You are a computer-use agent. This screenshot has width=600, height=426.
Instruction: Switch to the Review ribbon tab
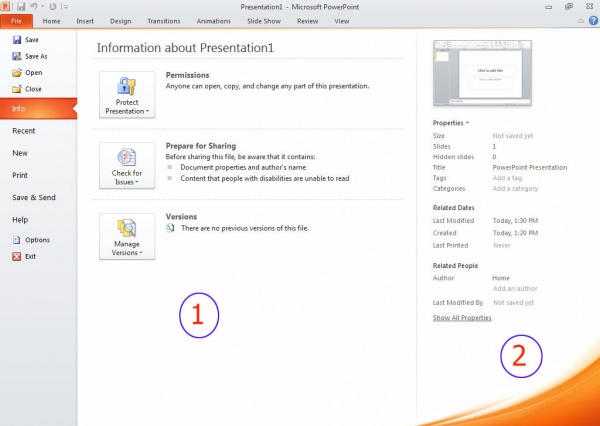[x=307, y=21]
